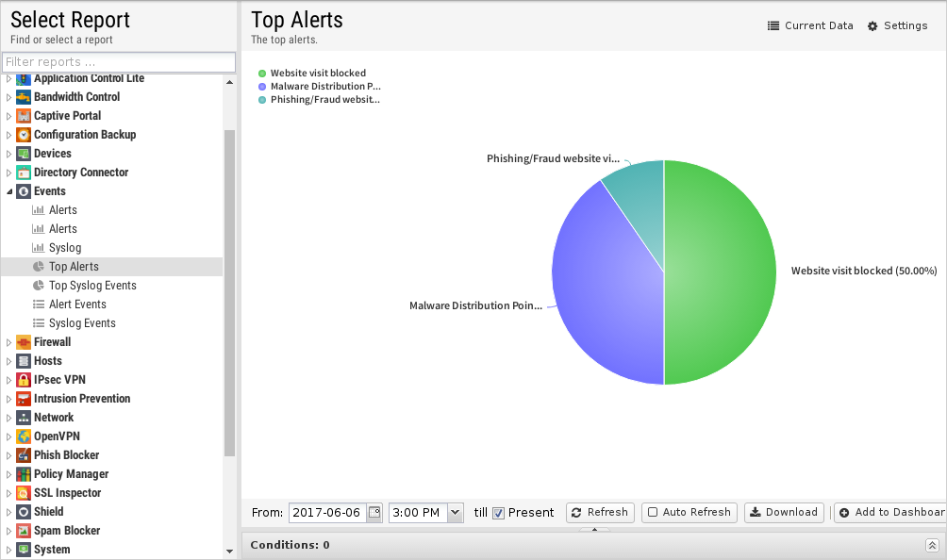Screen dimensions: 947x560
Task: Collapse the Events tree node
Action: 9,191
